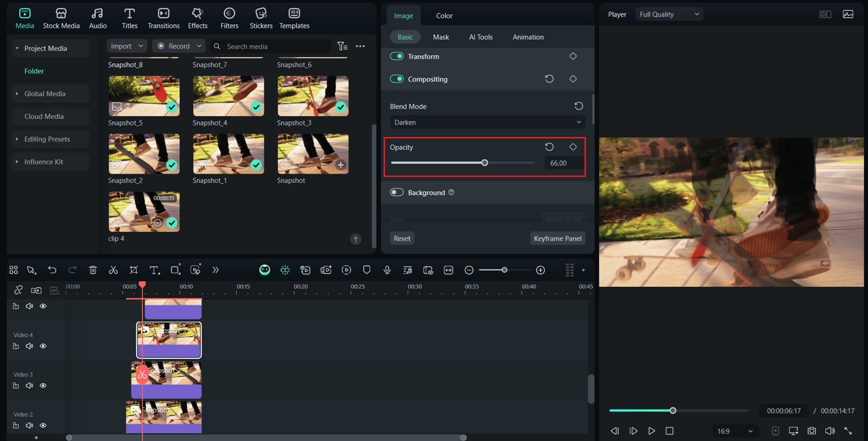
Task: Expand the Editing Presets section
Action: (17, 139)
